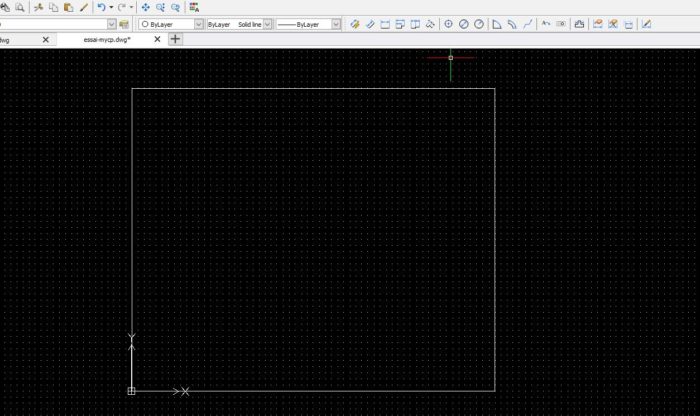
Task: Expand the ByLayer lineweight dropdown
Action: (336, 24)
